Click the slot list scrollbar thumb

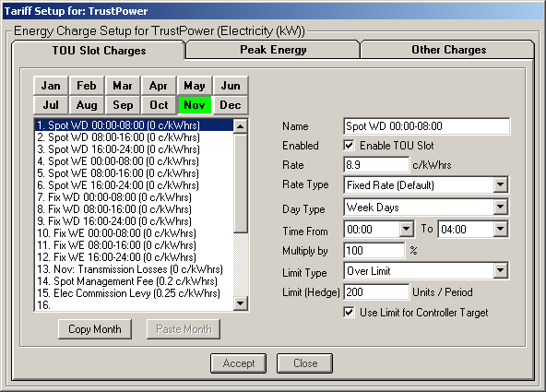[x=241, y=184]
